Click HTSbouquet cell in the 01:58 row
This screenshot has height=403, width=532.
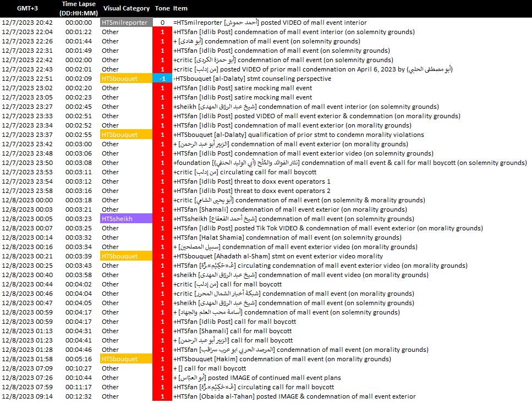[126, 359]
